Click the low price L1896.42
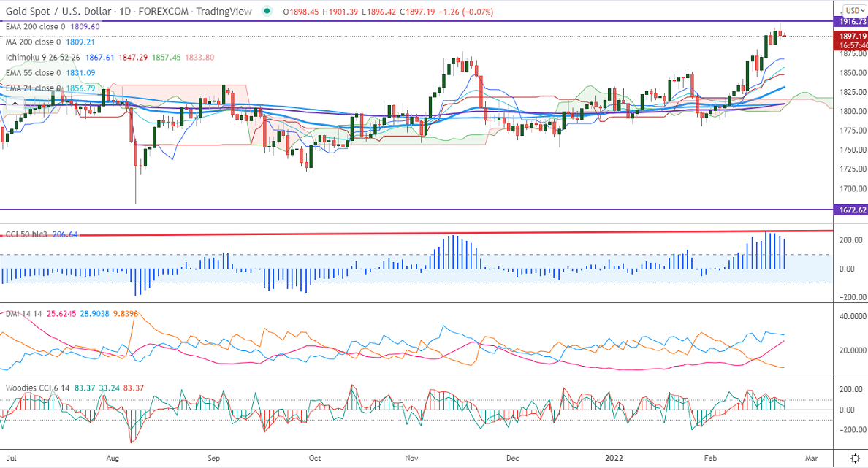The height and width of the screenshot is (468, 868). [x=378, y=12]
